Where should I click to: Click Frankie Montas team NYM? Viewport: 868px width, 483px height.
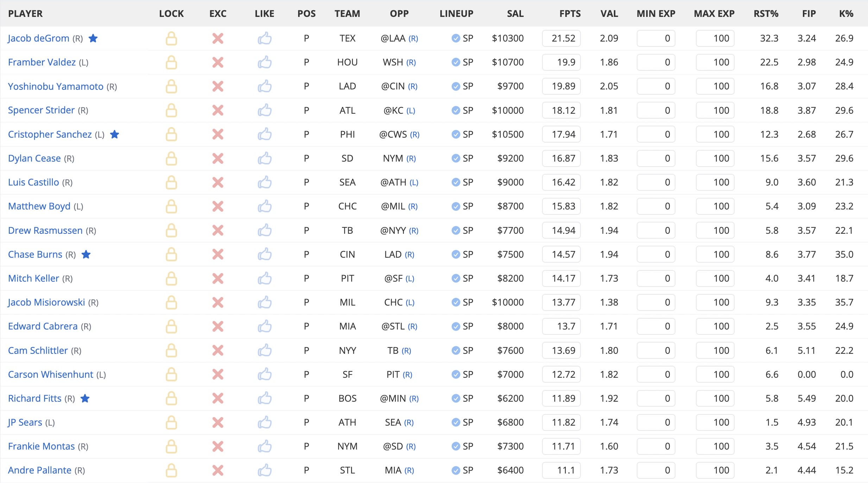coord(347,446)
